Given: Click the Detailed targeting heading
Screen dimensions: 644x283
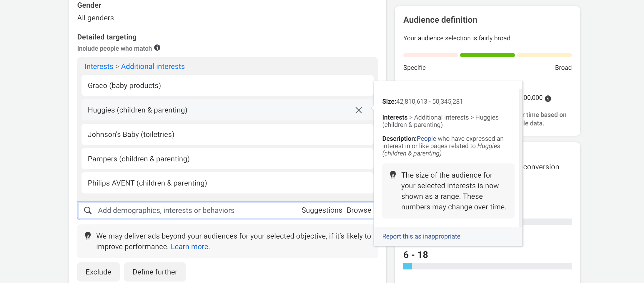Looking at the screenshot, I should click(x=107, y=37).
